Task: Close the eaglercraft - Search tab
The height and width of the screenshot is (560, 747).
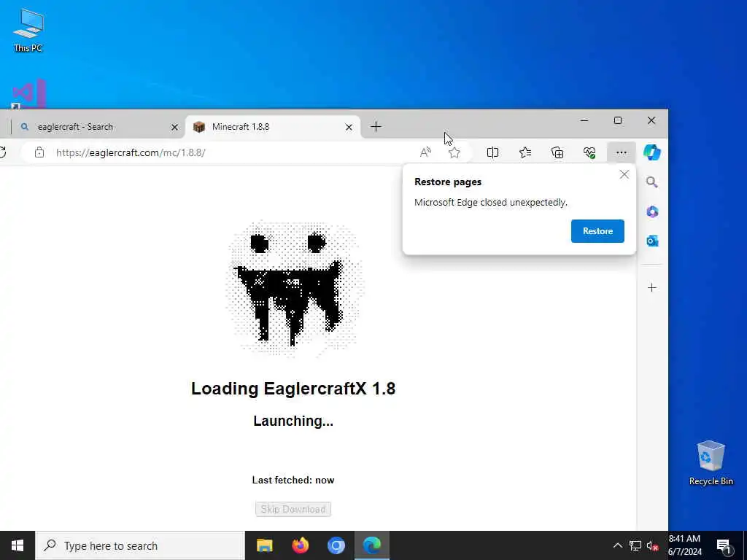Action: point(174,127)
